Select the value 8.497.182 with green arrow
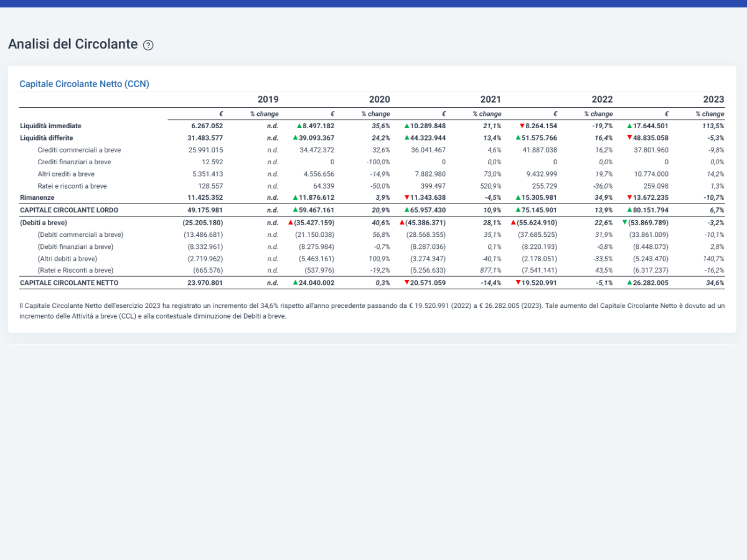This screenshot has height=560, width=747. pos(316,126)
